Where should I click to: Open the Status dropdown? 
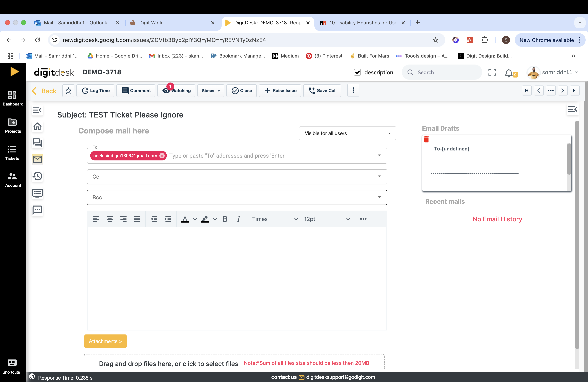pyautogui.click(x=211, y=91)
